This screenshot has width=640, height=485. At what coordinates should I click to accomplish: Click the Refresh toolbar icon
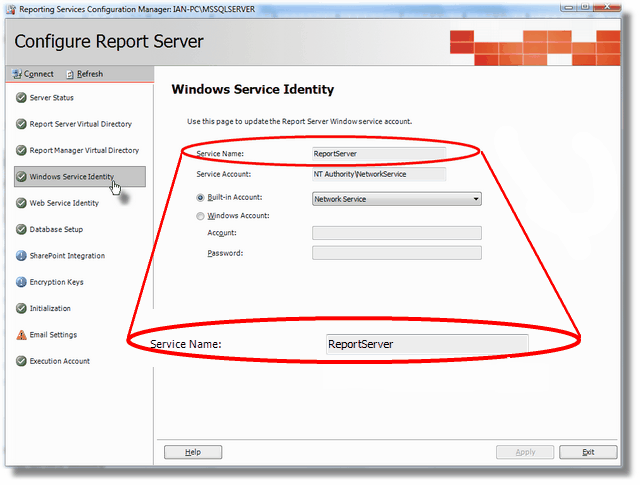click(69, 74)
